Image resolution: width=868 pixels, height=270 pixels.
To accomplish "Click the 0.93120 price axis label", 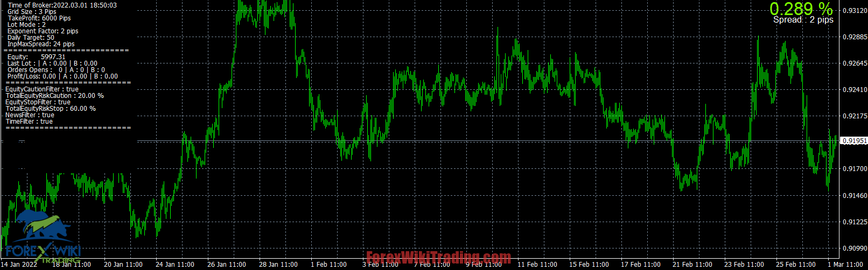I will coord(854,11).
